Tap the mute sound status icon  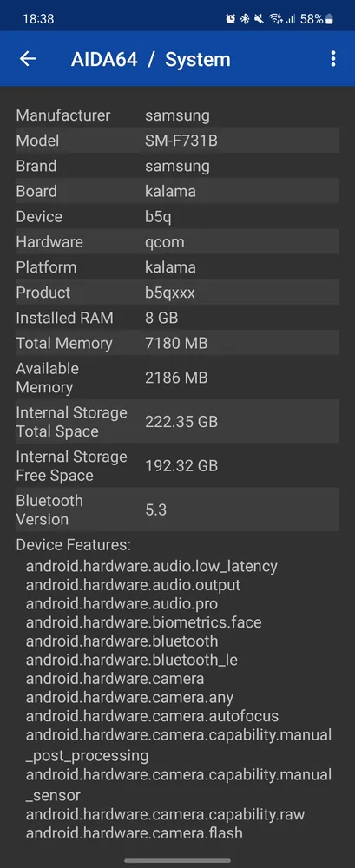coord(259,19)
